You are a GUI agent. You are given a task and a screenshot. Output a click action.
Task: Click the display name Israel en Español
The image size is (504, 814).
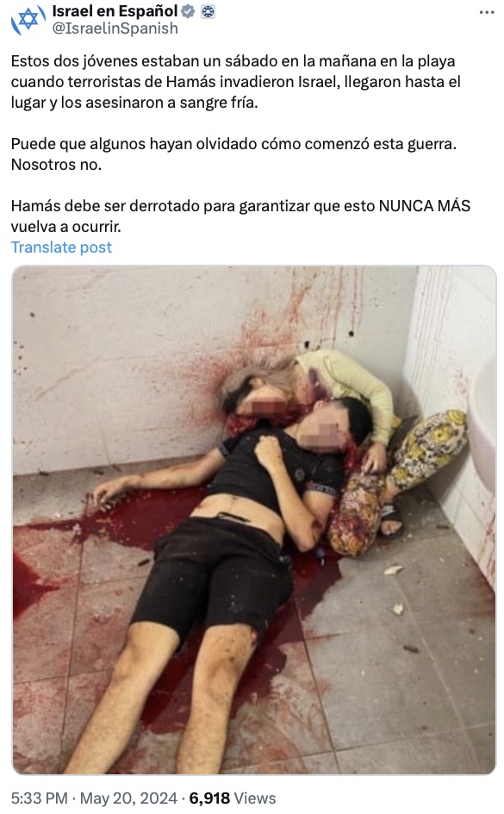click(x=115, y=11)
